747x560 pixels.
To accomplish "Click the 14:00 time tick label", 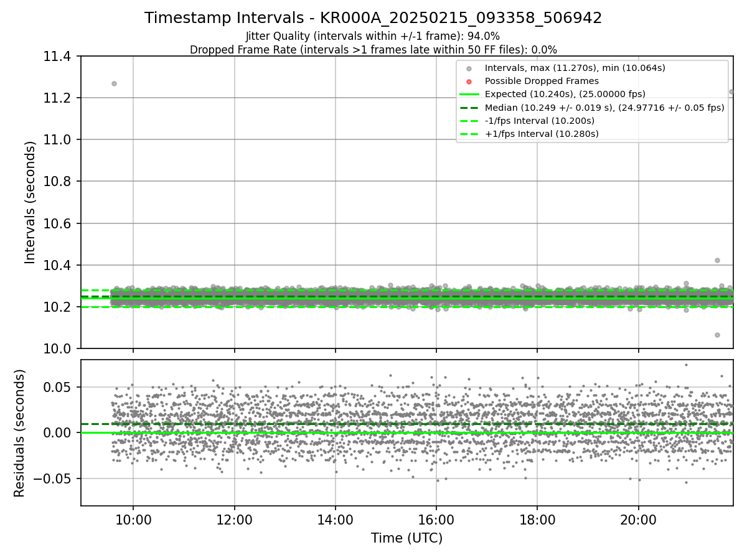I will (335, 519).
